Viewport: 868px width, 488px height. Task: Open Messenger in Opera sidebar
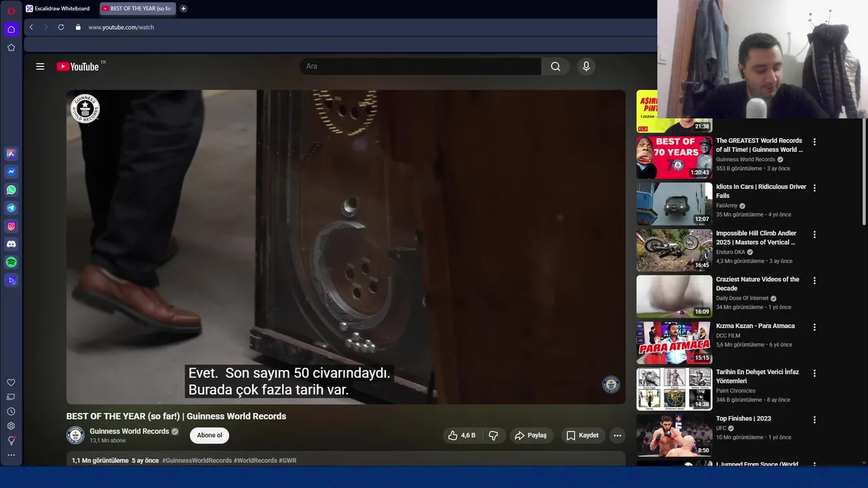point(11,172)
